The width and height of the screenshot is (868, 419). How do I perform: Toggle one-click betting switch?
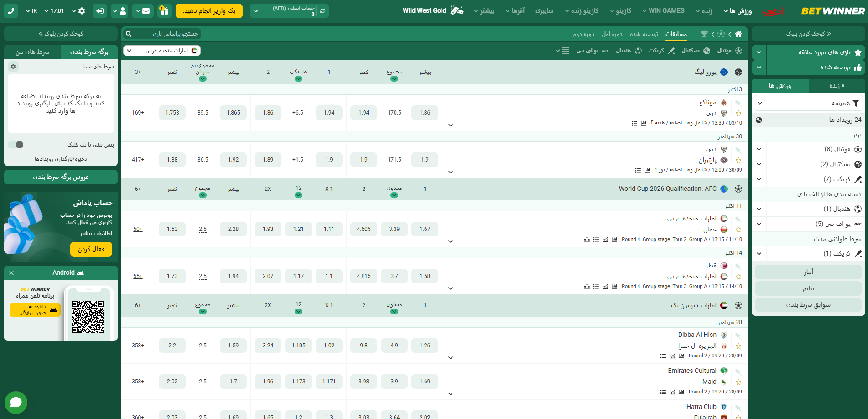(16, 145)
